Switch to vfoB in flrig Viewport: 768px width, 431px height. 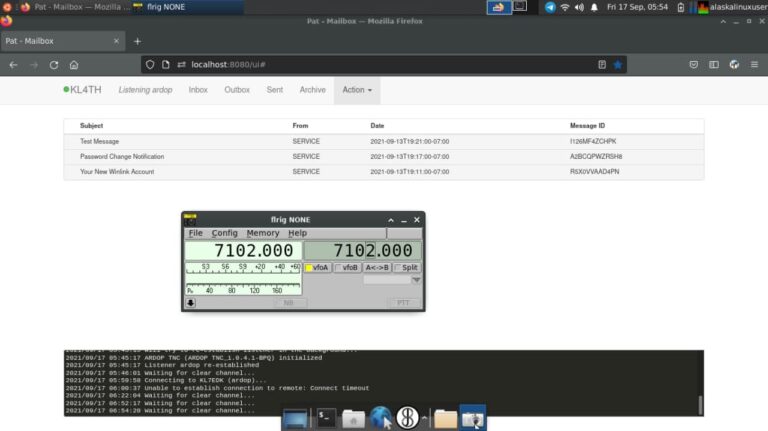coord(347,268)
